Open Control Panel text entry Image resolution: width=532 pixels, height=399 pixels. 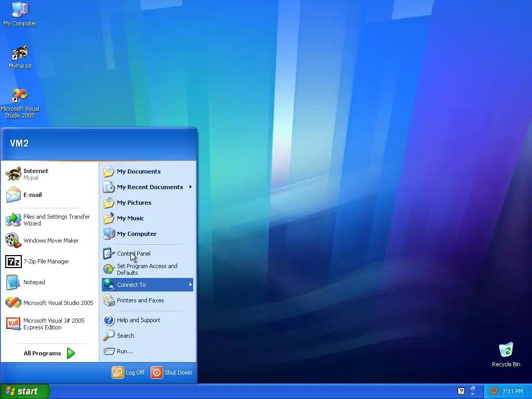click(x=134, y=254)
